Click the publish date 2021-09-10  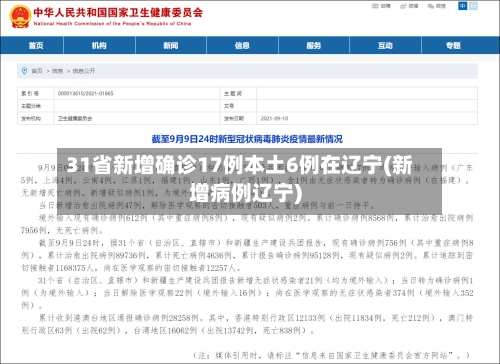[274, 118]
